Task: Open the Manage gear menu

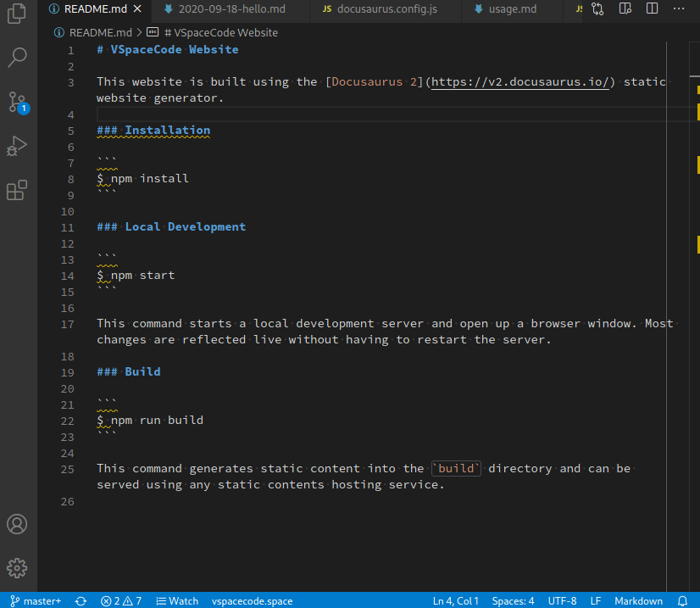Action: click(17, 568)
